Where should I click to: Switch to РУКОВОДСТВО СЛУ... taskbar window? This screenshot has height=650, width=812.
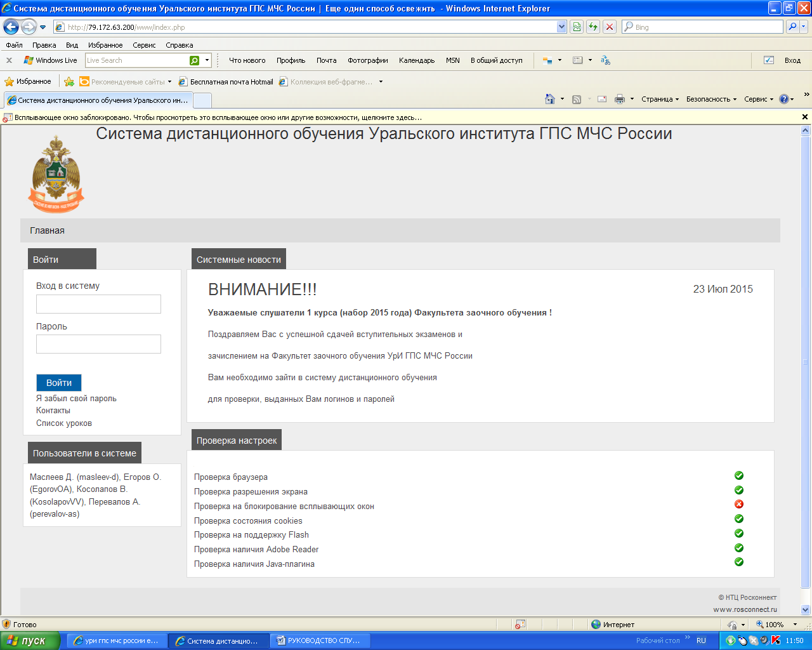point(320,640)
